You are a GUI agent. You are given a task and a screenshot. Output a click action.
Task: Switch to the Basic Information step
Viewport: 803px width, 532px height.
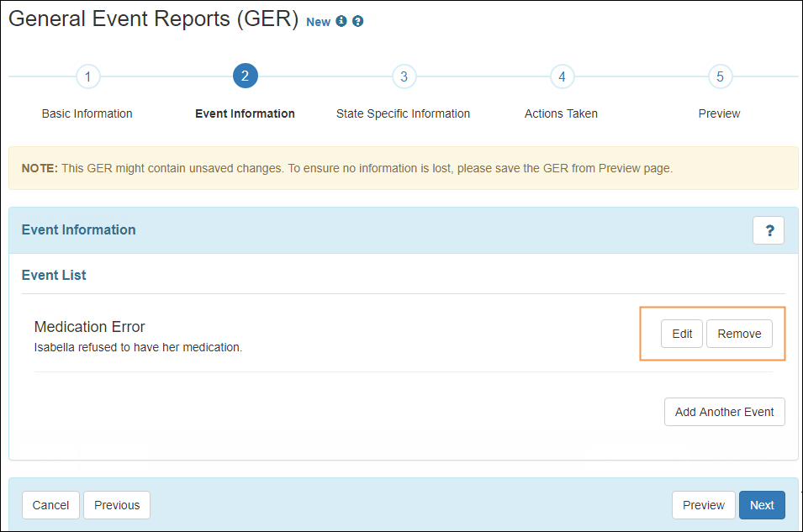(x=87, y=113)
